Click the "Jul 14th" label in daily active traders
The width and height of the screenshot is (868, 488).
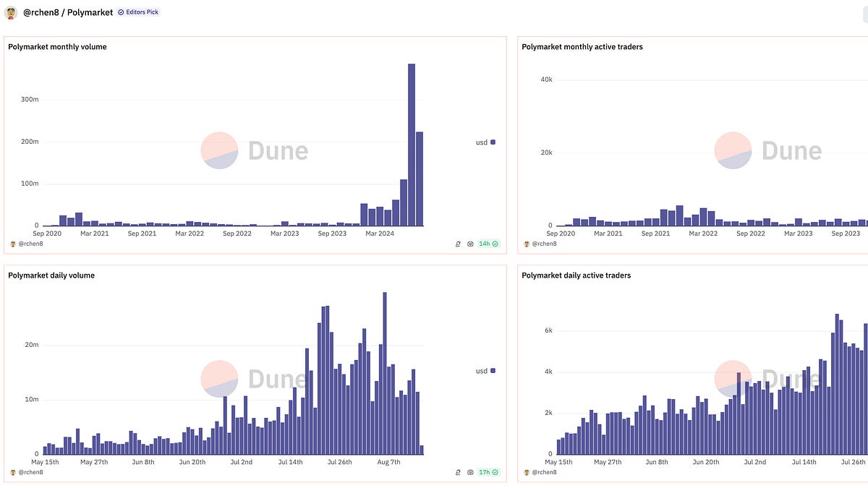804,462
